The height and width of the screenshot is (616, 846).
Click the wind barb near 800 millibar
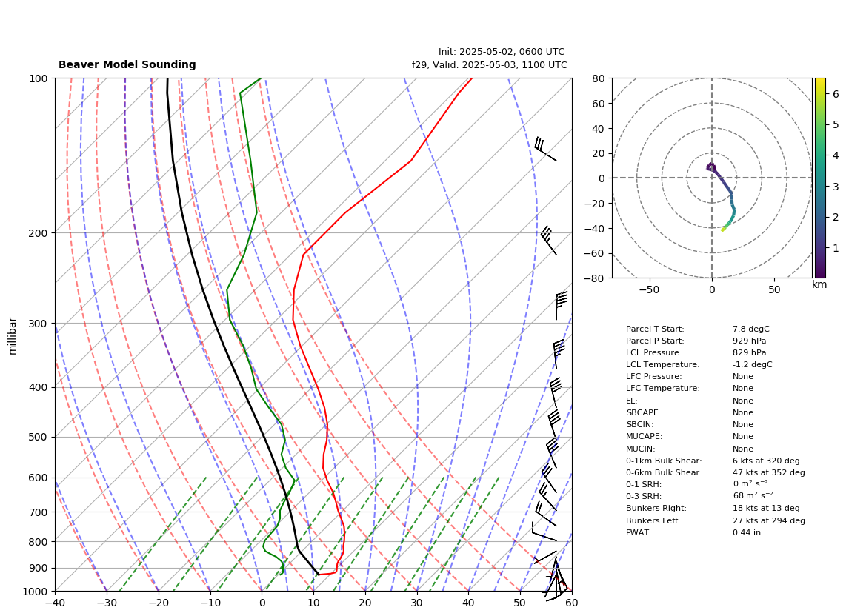click(x=544, y=532)
